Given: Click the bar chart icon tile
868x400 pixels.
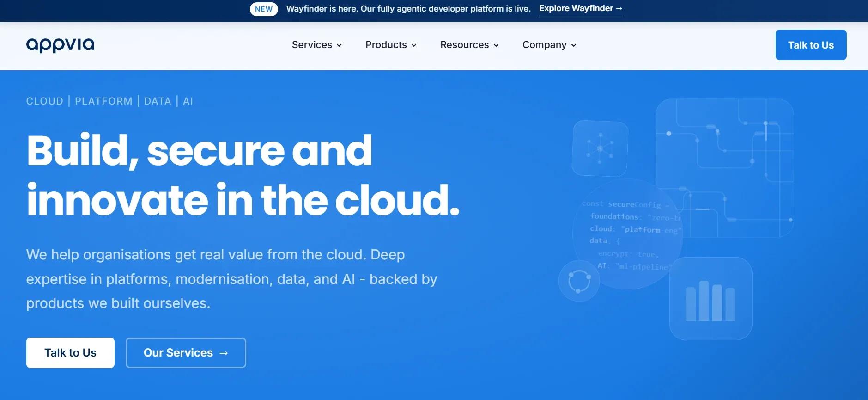Looking at the screenshot, I should [710, 299].
